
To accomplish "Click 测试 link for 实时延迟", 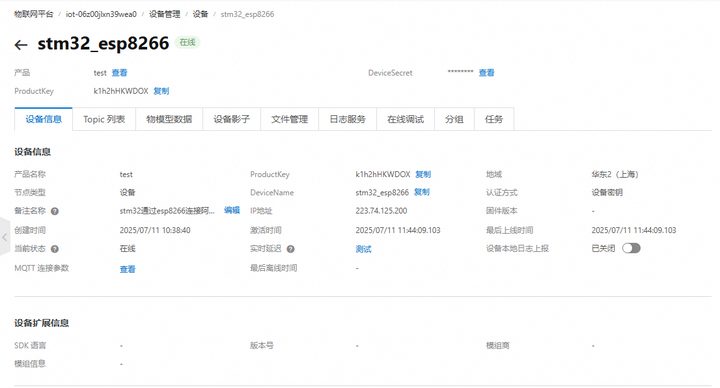I will [x=363, y=249].
